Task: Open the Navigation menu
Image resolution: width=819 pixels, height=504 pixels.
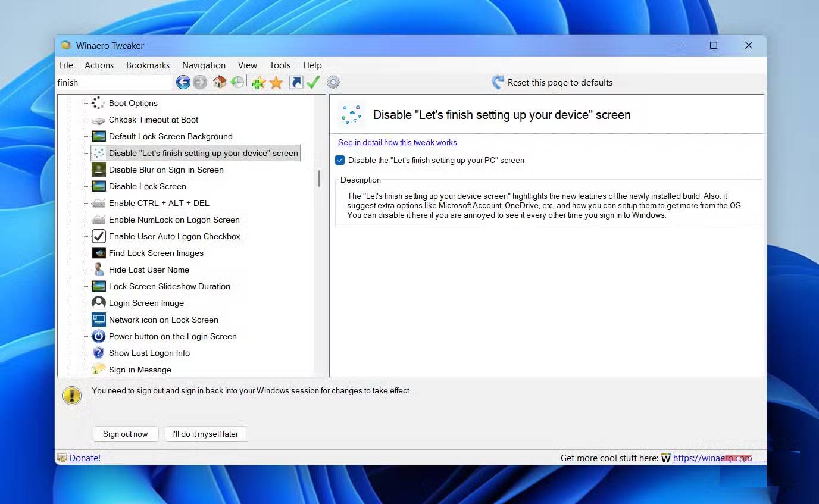Action: 204,65
